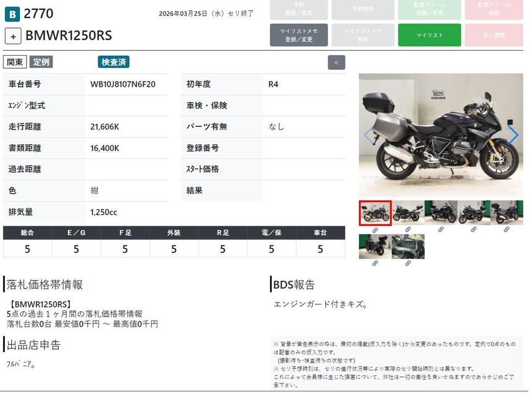Screen dimensions: 532x412
Task: Collapse panel with the < button
Action: tap(336, 62)
